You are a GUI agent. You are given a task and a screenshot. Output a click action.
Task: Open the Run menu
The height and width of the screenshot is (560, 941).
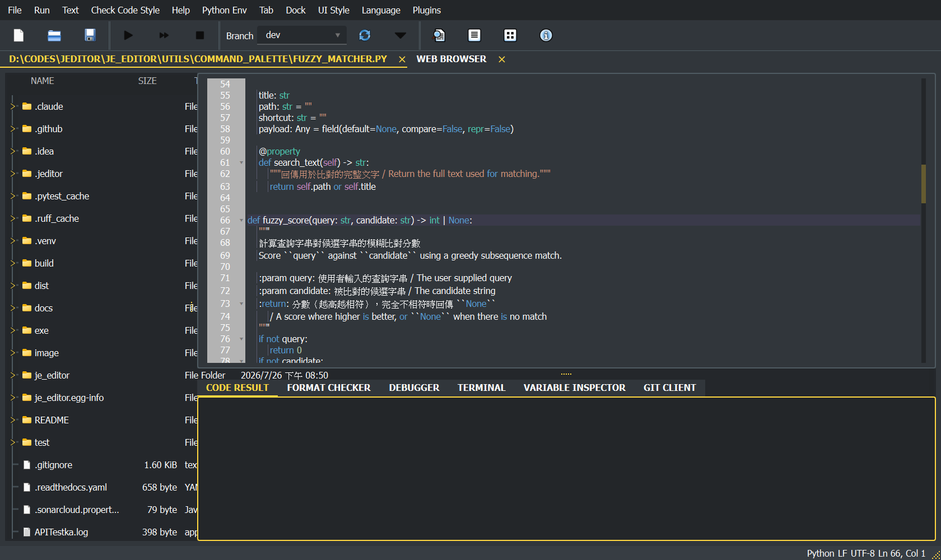click(x=42, y=10)
